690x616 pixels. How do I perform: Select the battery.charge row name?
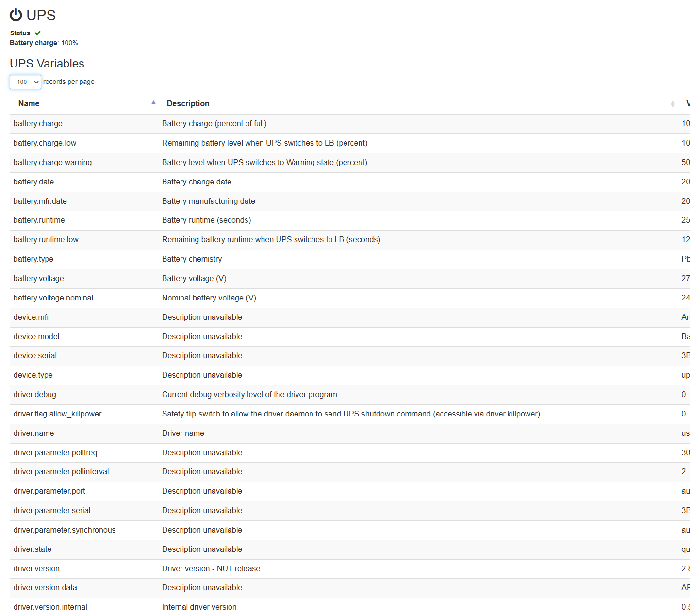(38, 124)
